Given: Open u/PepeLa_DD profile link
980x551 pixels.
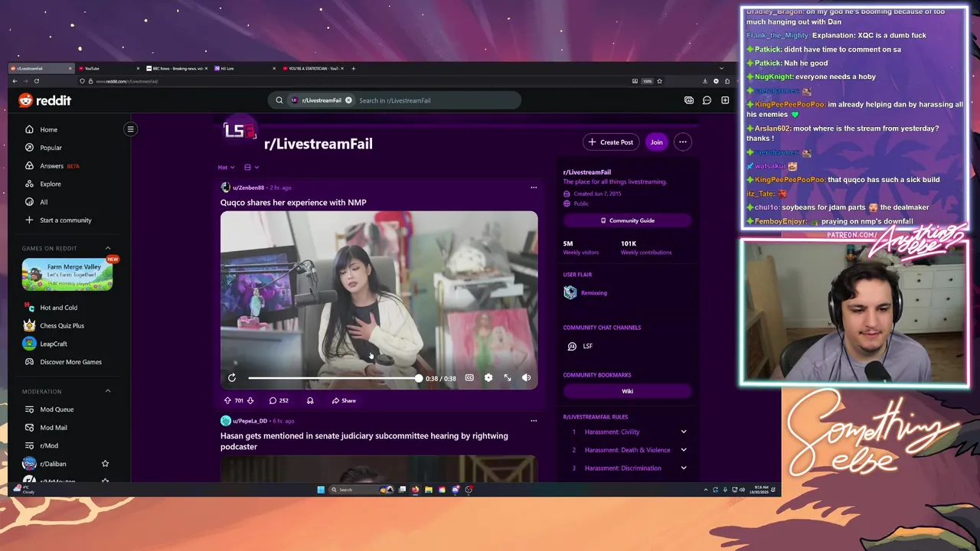Looking at the screenshot, I should [250, 421].
